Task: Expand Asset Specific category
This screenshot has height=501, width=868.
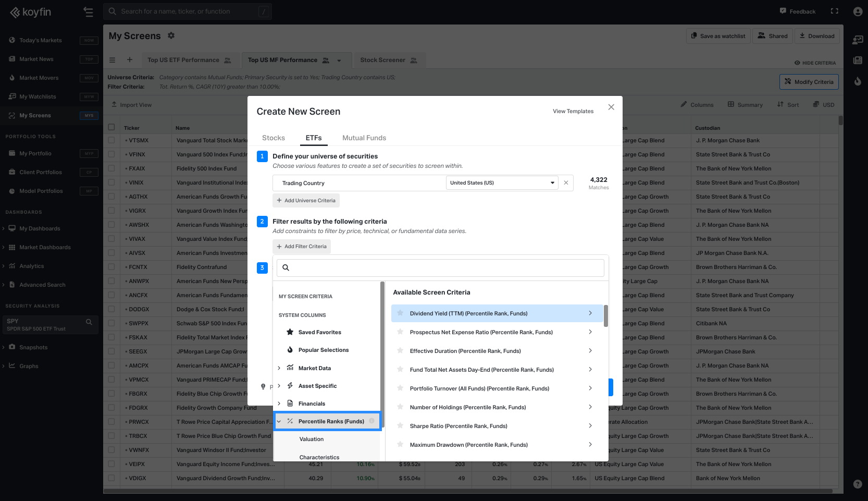Action: 279,386
